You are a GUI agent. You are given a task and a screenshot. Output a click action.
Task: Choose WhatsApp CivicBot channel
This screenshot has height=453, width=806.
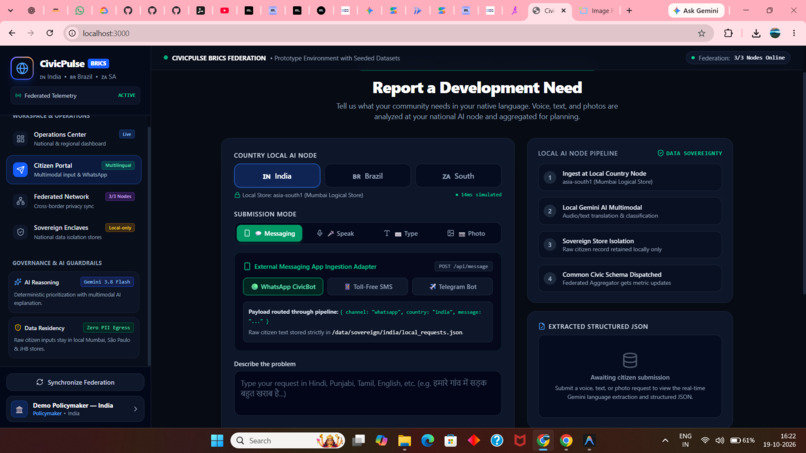point(283,286)
